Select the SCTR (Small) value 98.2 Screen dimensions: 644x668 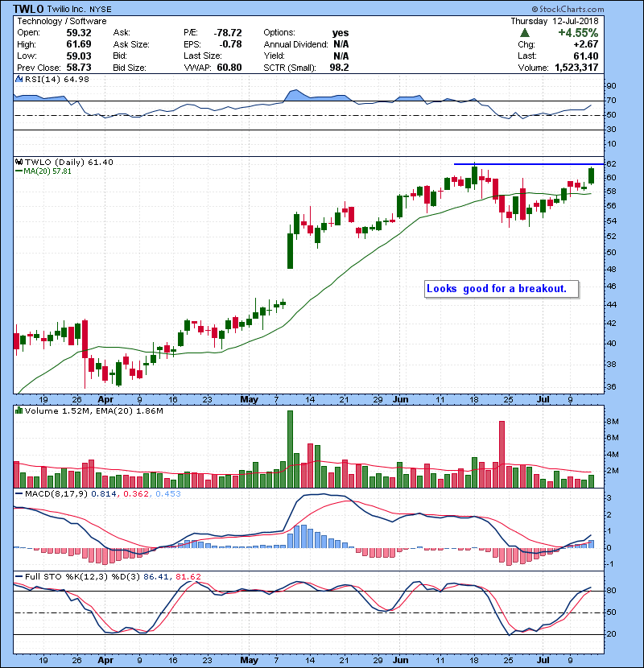[339, 68]
